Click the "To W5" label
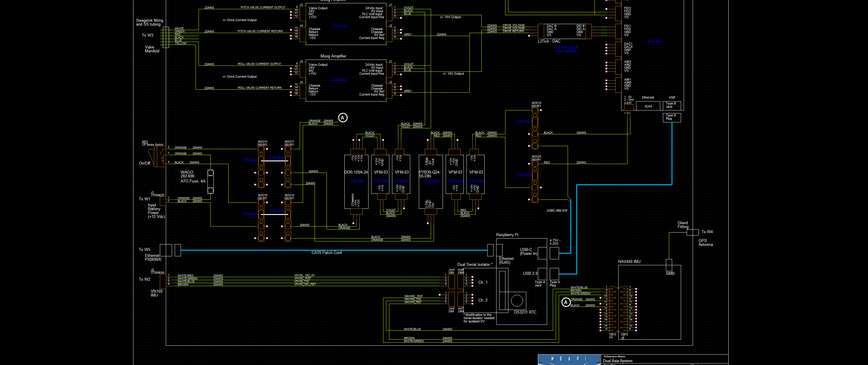 [x=145, y=250]
